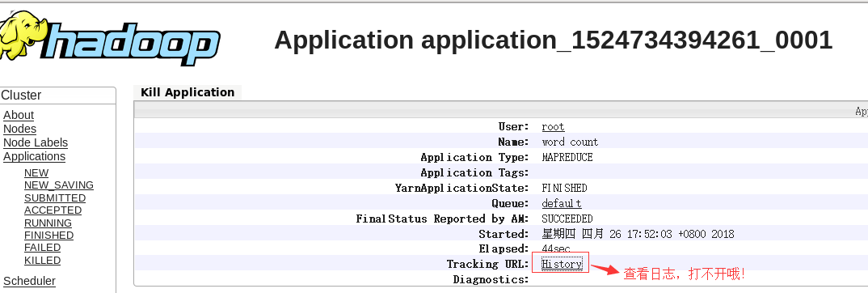Filter applications by RUNNING state
Screen dimensions: 868x293
(x=48, y=223)
